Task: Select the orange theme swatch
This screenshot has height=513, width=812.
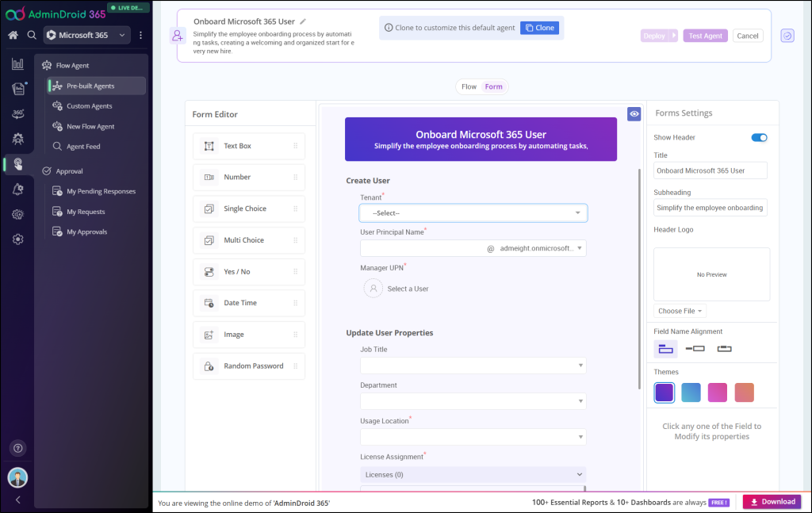Action: tap(744, 392)
